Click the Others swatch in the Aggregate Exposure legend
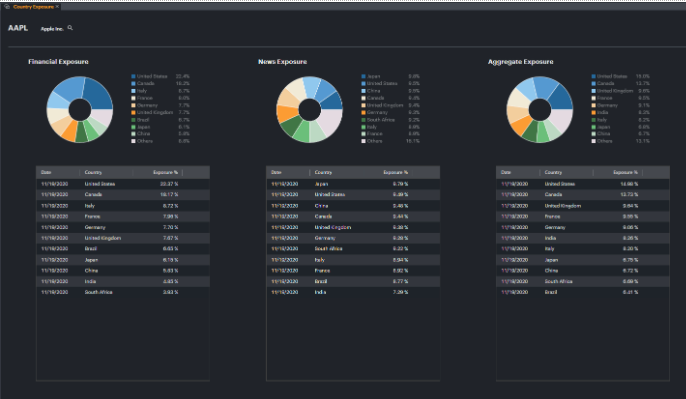This screenshot has height=399, width=686. click(x=593, y=141)
